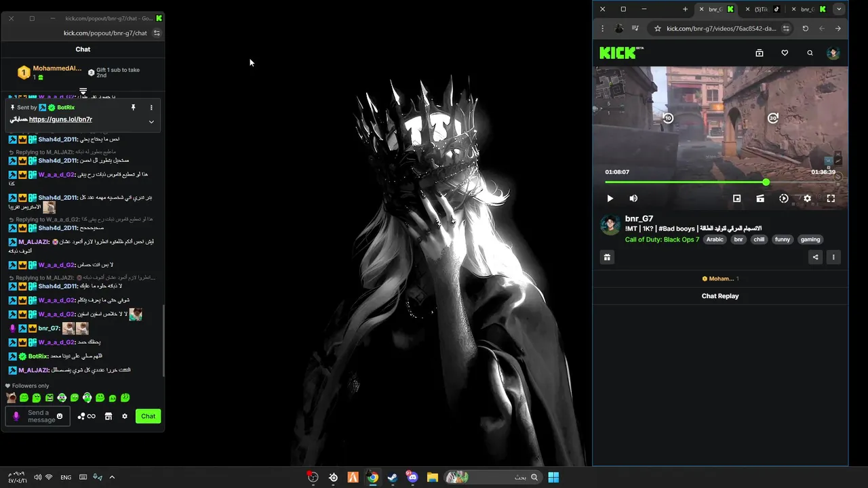Skip forward 30 seconds in video
The width and height of the screenshot is (868, 488).
772,118
